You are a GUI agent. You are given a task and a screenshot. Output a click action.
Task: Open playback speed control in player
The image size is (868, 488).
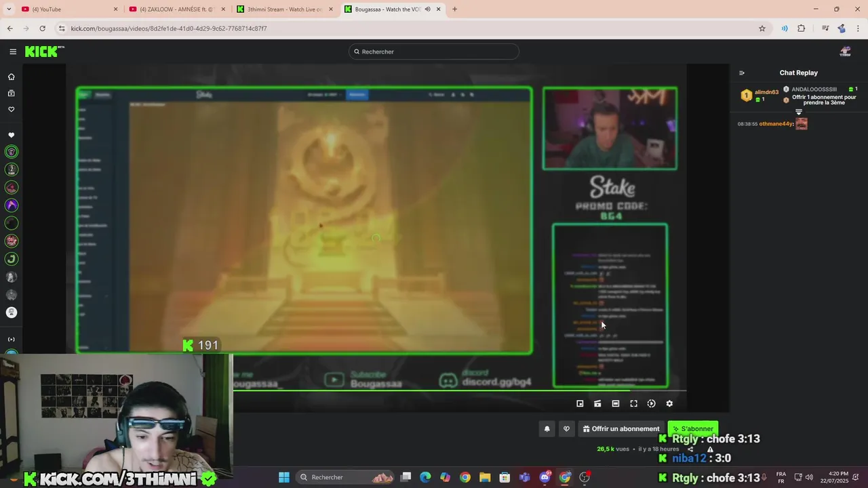click(651, 403)
